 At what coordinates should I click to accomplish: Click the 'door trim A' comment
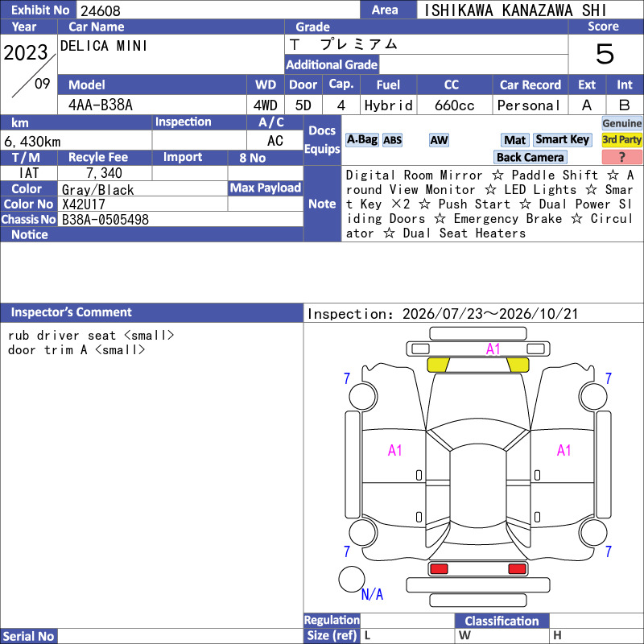click(x=76, y=349)
